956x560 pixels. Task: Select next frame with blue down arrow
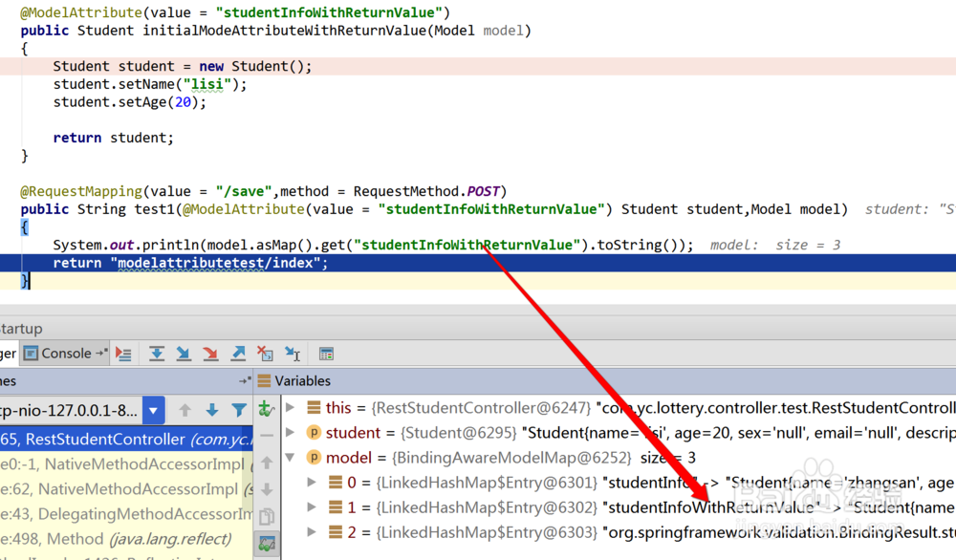coord(211,410)
